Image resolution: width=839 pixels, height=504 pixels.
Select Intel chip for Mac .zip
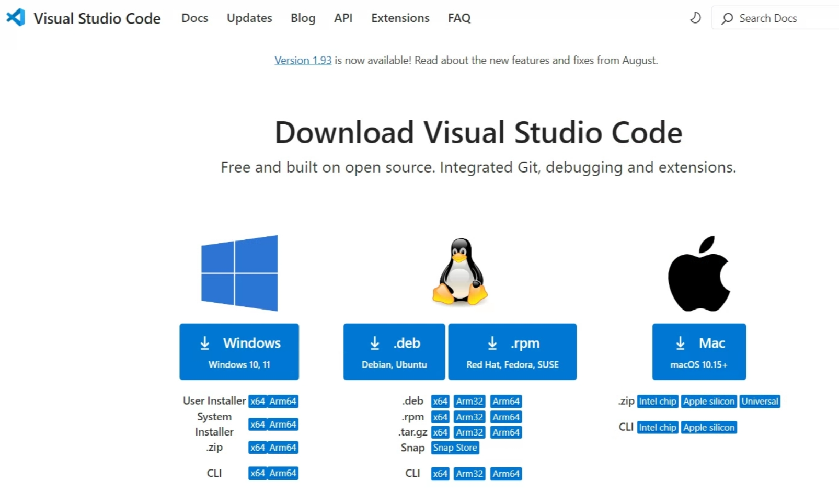658,402
